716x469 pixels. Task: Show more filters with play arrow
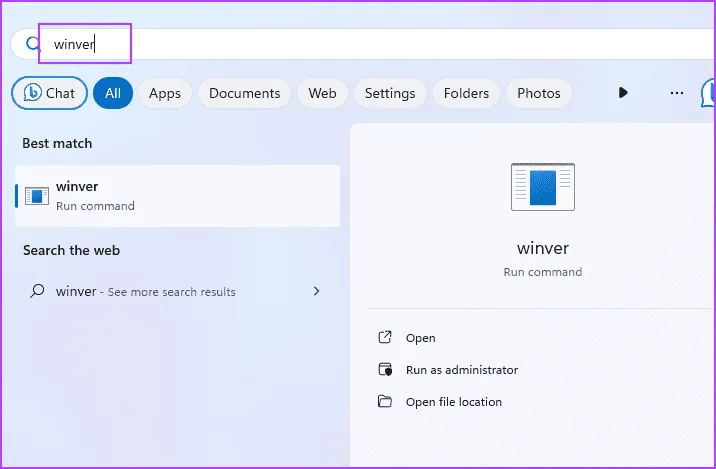point(623,93)
